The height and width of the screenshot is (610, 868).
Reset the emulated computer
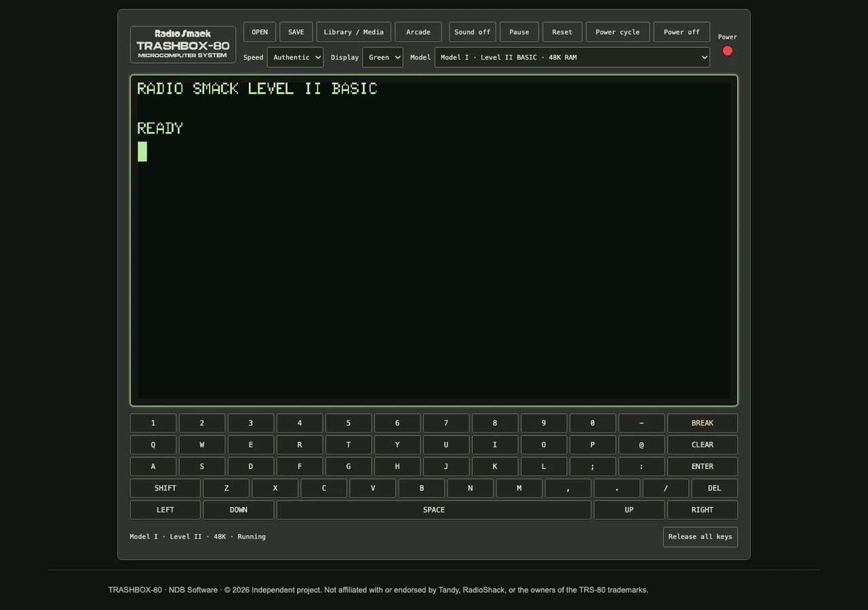click(x=562, y=32)
